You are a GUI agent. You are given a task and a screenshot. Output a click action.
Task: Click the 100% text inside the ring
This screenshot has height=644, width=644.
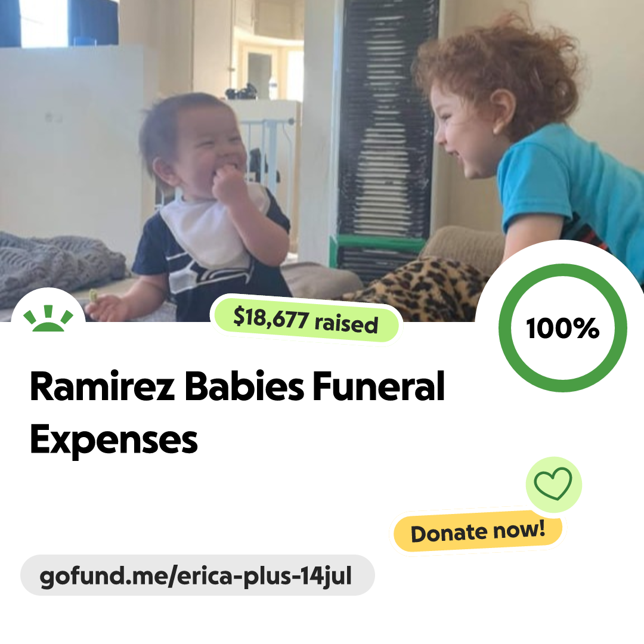[x=563, y=328]
